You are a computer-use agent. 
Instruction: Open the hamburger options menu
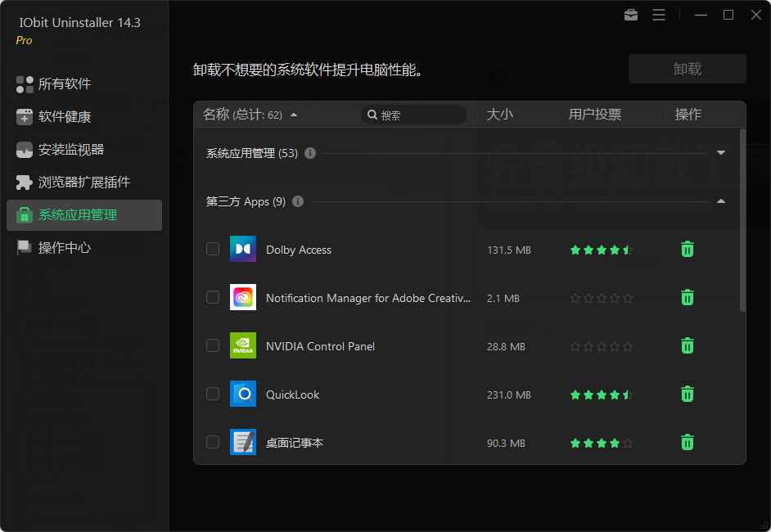tap(659, 16)
